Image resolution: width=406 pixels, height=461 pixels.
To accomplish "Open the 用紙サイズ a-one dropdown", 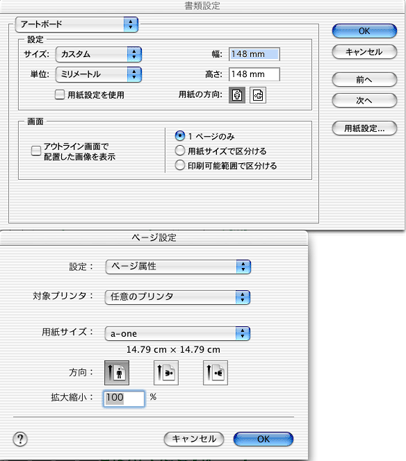I will coord(178,333).
